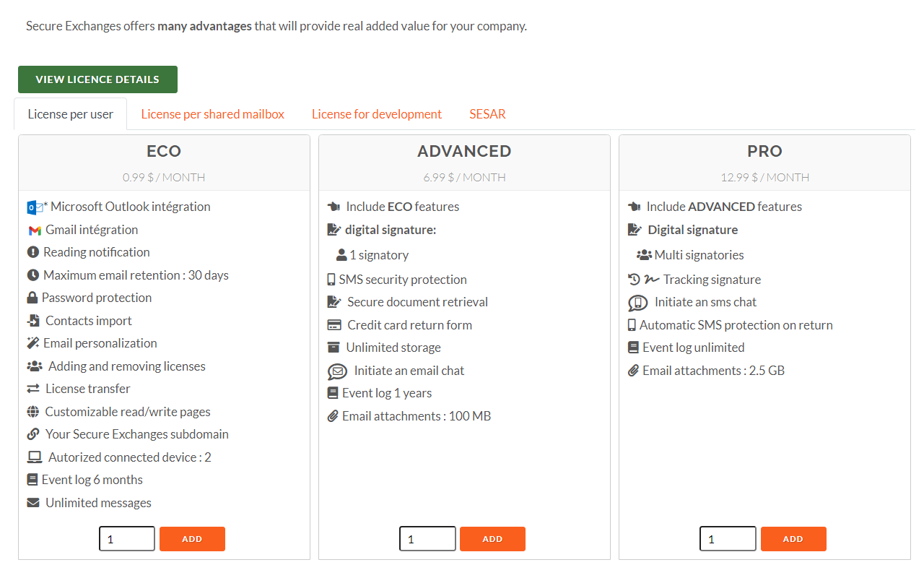Click the License transfer arrows icon
924x578 pixels.
click(x=33, y=389)
